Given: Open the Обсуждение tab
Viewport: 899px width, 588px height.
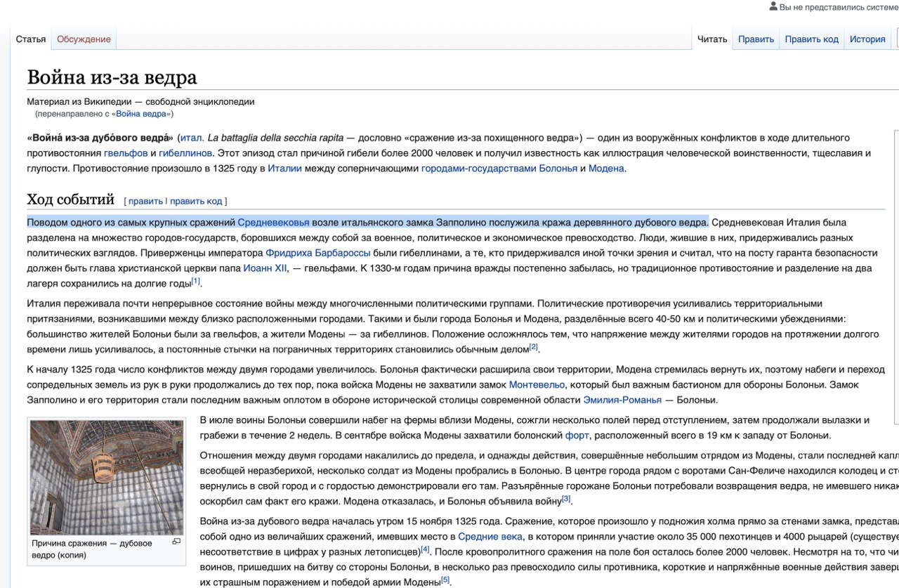Looking at the screenshot, I should [x=84, y=39].
